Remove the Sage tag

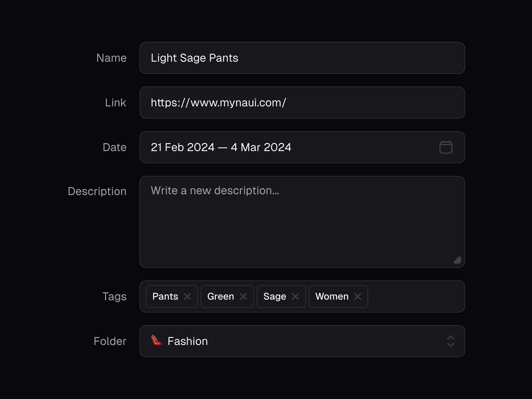pos(295,296)
